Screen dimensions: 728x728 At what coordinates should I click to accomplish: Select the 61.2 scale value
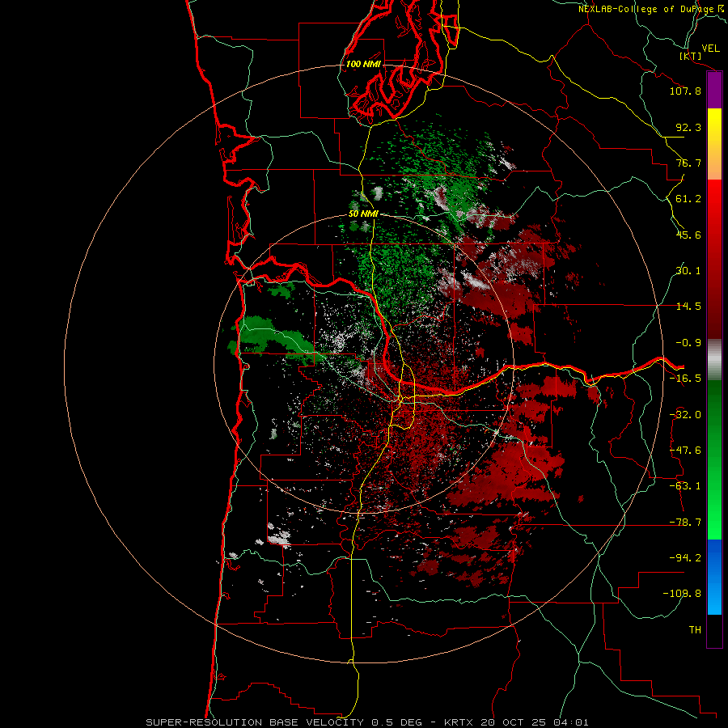click(x=688, y=199)
